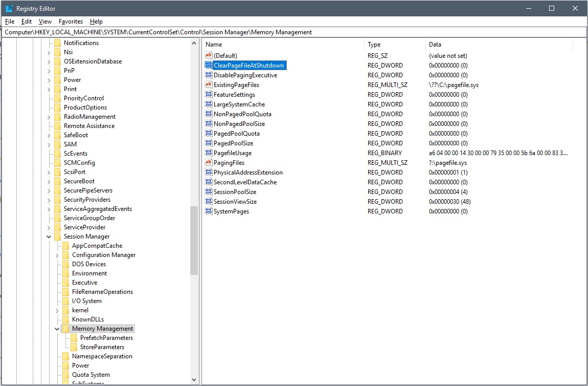Click the DWORD icon next to PagedPoolSize
This screenshot has width=588, height=386.
[x=209, y=143]
